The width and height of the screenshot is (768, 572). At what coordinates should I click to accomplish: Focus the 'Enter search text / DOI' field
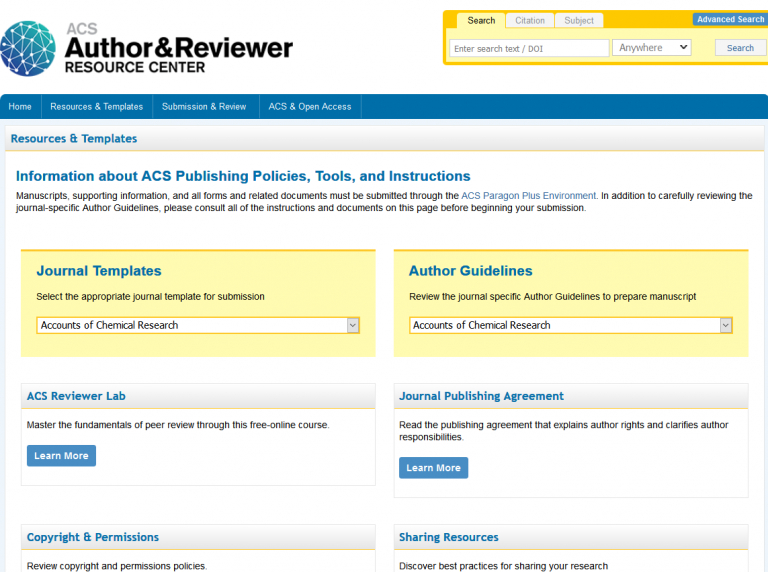click(529, 48)
